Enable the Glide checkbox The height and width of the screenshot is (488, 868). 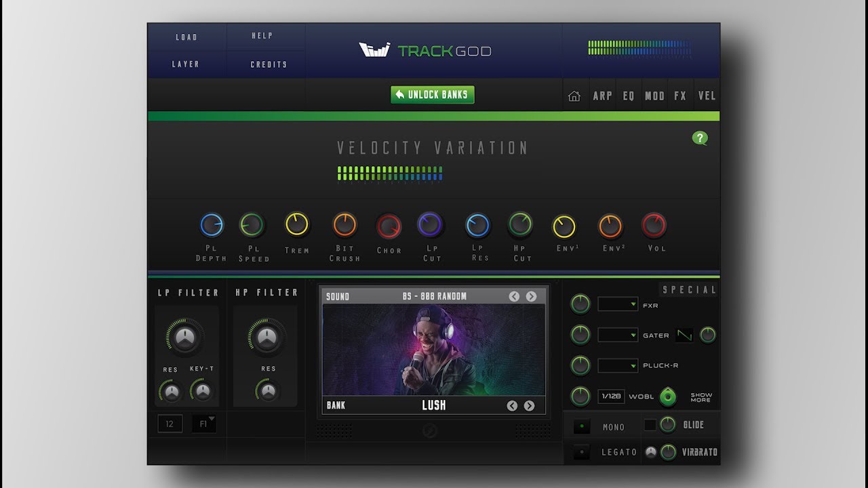[x=650, y=425]
